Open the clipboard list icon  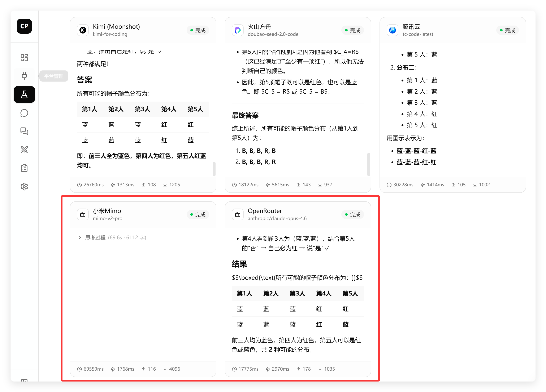[x=24, y=168]
